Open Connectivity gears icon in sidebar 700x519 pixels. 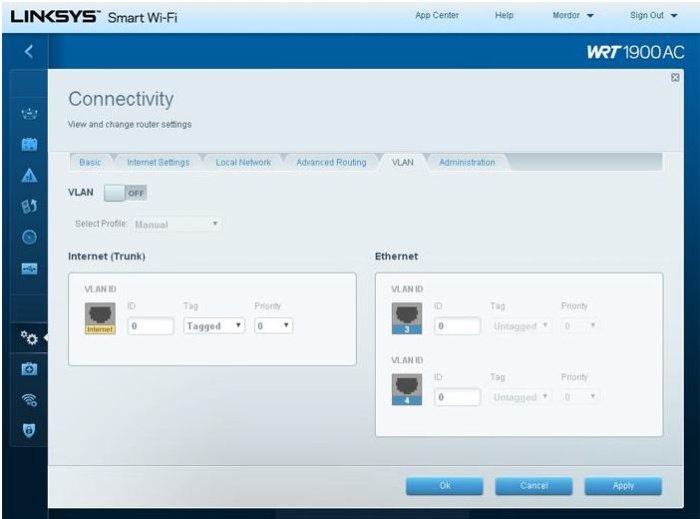(x=29, y=338)
